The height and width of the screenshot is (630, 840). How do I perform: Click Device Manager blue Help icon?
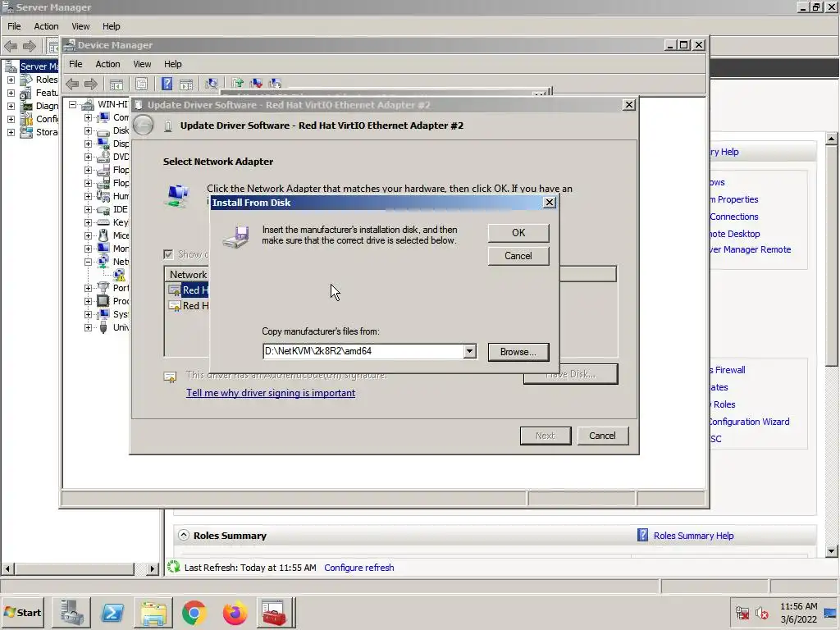click(x=167, y=84)
